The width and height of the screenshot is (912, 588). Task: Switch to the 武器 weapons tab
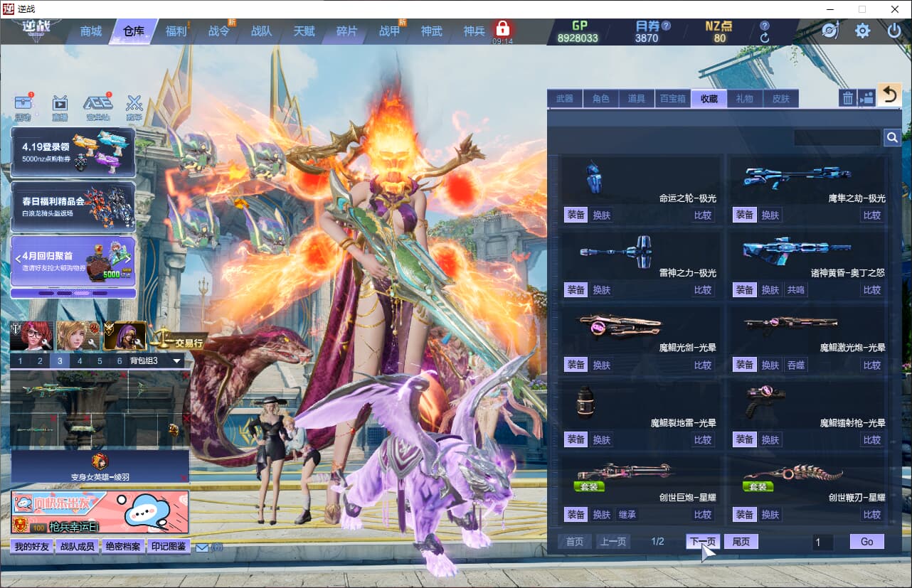click(565, 99)
